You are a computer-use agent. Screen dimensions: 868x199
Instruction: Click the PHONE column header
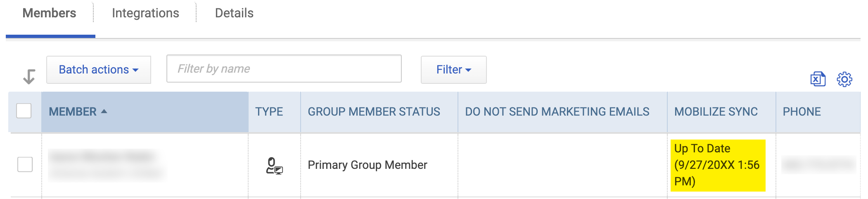802,111
